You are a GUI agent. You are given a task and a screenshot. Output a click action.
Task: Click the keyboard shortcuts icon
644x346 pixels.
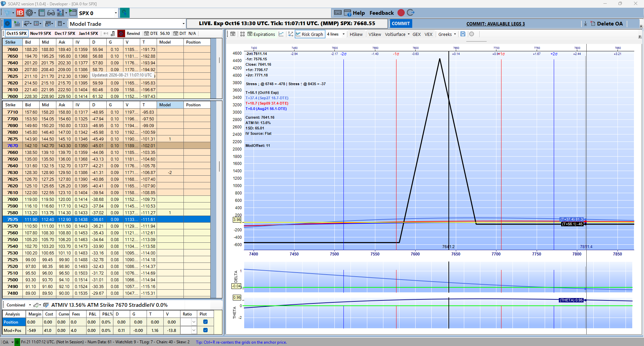[338, 13]
